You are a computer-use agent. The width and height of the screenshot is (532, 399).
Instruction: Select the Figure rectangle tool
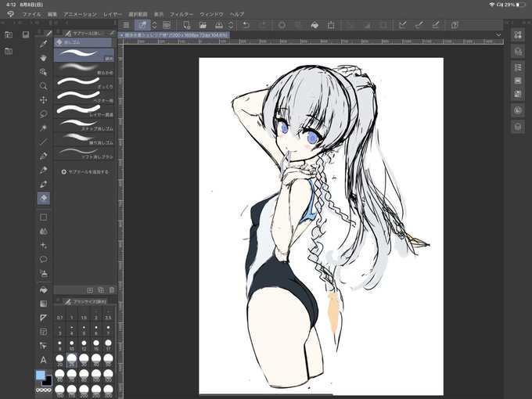44,217
